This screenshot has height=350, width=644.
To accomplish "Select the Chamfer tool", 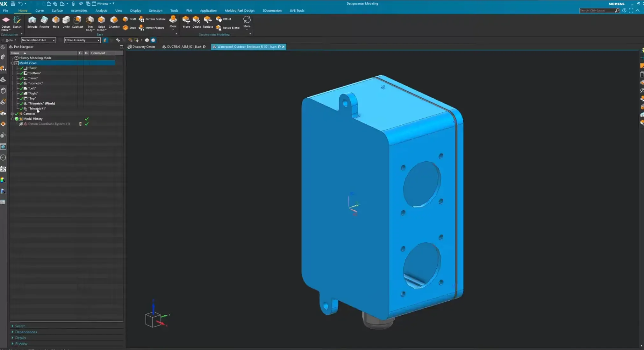I will coord(114,22).
